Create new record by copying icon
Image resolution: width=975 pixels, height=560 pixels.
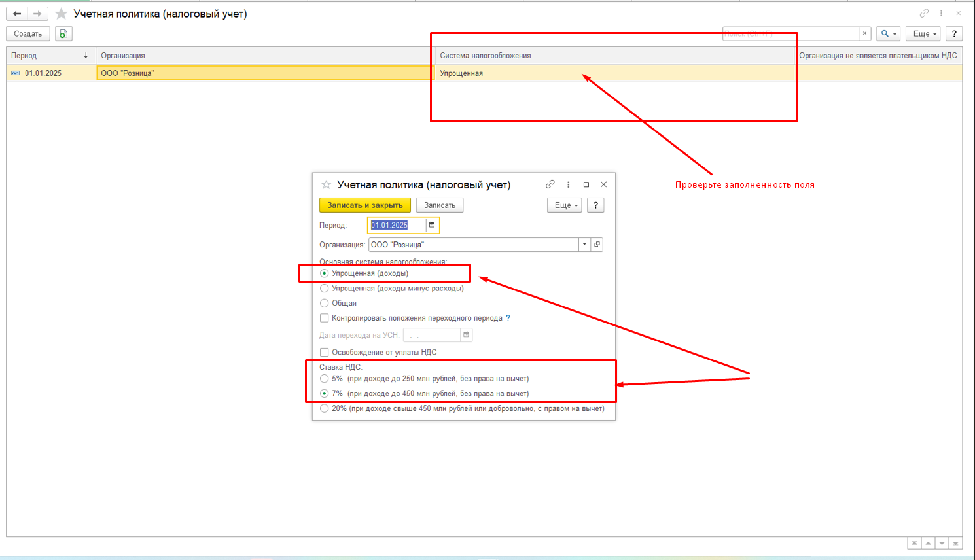pyautogui.click(x=63, y=34)
